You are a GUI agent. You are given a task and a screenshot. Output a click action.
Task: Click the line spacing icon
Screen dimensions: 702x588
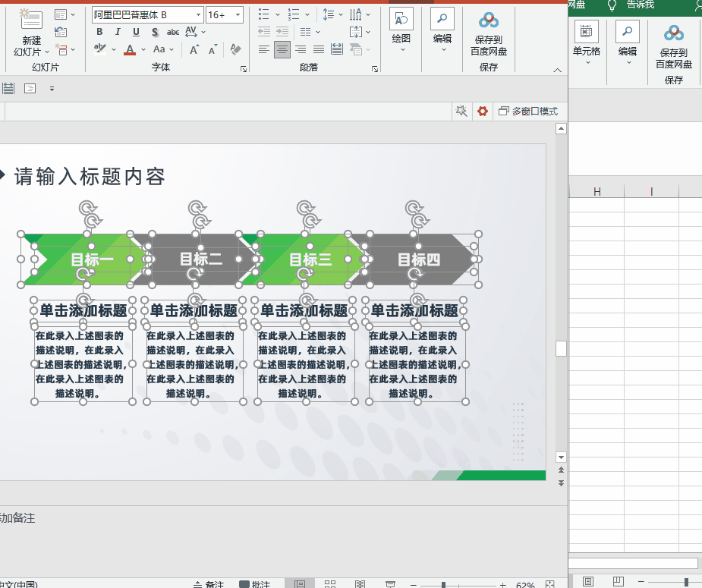[x=328, y=14]
